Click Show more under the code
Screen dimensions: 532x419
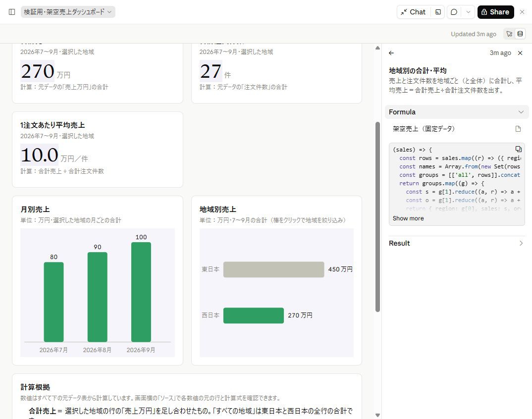408,218
